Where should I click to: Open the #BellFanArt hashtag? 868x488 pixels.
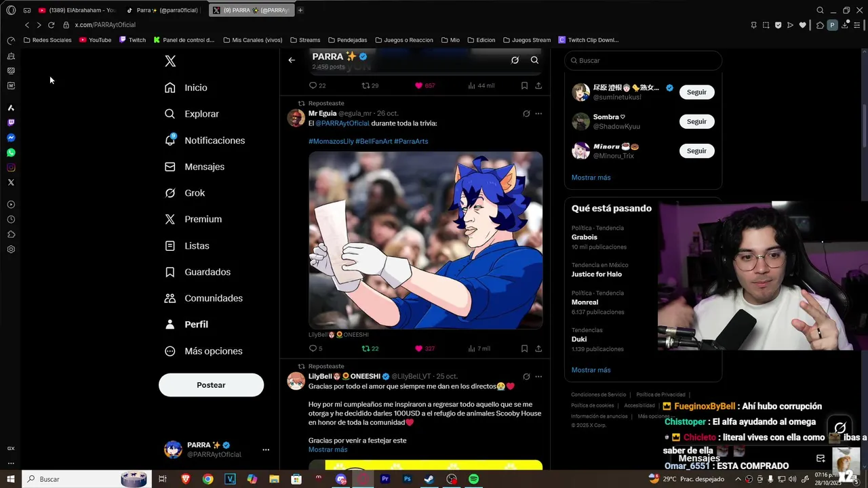tap(374, 141)
